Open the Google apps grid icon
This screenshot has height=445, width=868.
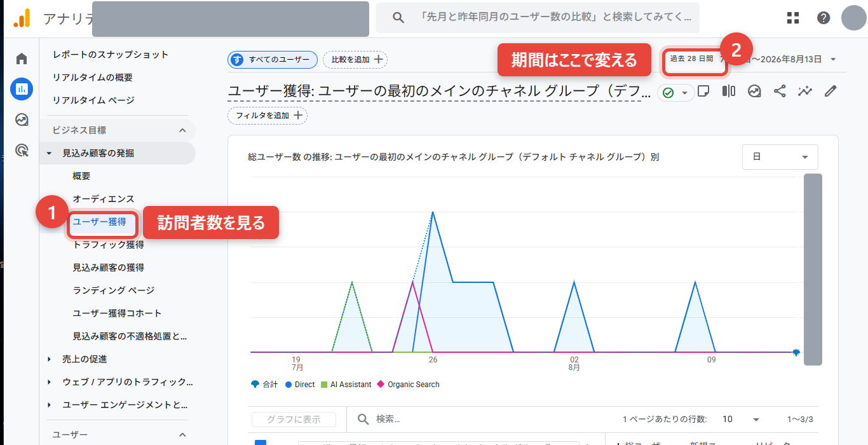(793, 18)
